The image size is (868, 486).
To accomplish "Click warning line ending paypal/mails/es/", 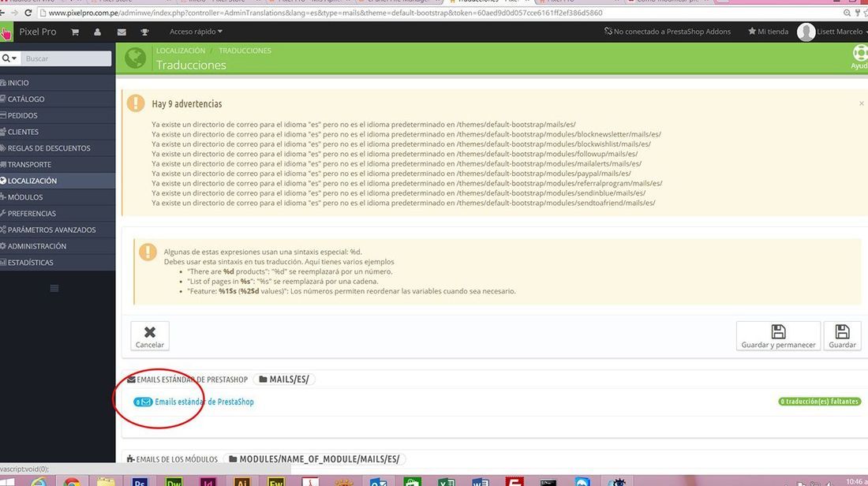I will tap(391, 174).
